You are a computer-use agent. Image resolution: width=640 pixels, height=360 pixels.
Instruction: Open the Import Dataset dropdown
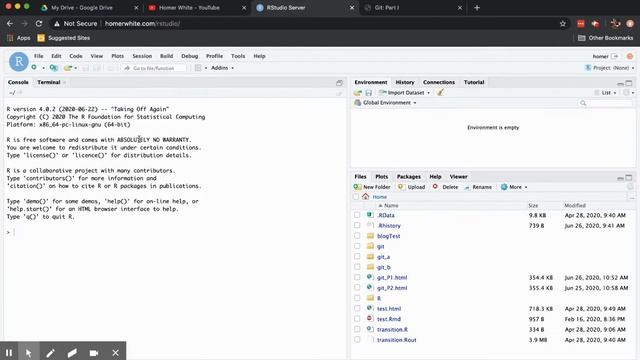point(404,93)
